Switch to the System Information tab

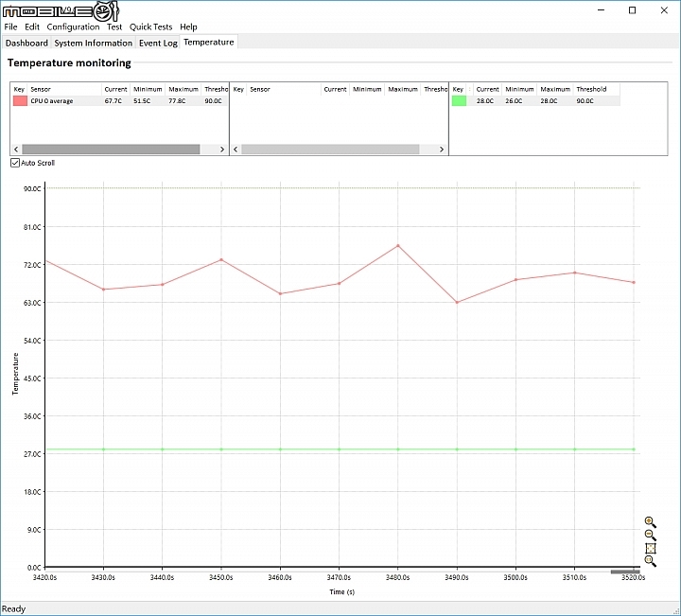tap(93, 43)
